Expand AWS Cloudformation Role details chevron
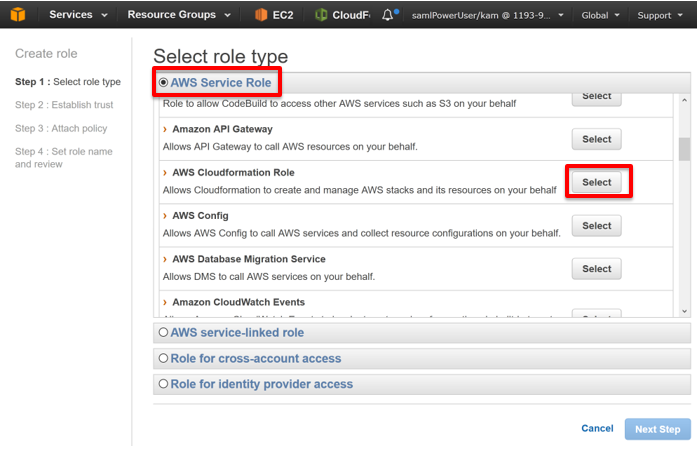 tap(165, 173)
